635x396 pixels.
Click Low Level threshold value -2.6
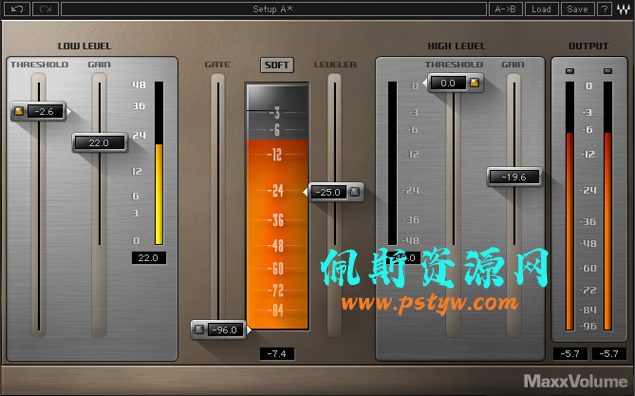point(45,111)
